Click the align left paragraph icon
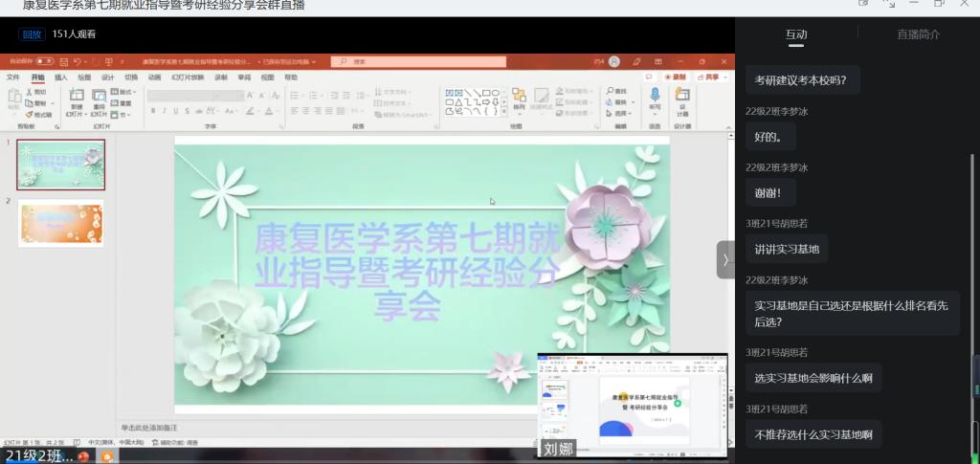Image resolution: width=980 pixels, height=464 pixels. (295, 111)
